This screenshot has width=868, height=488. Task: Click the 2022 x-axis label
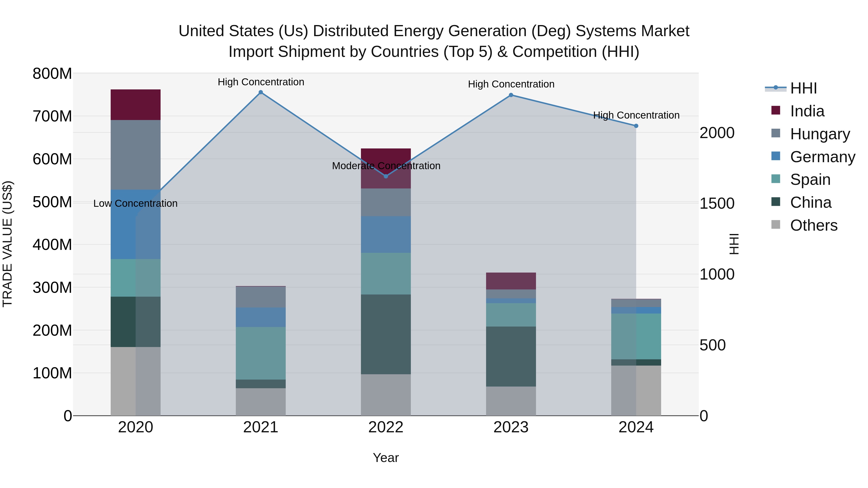pyautogui.click(x=386, y=427)
